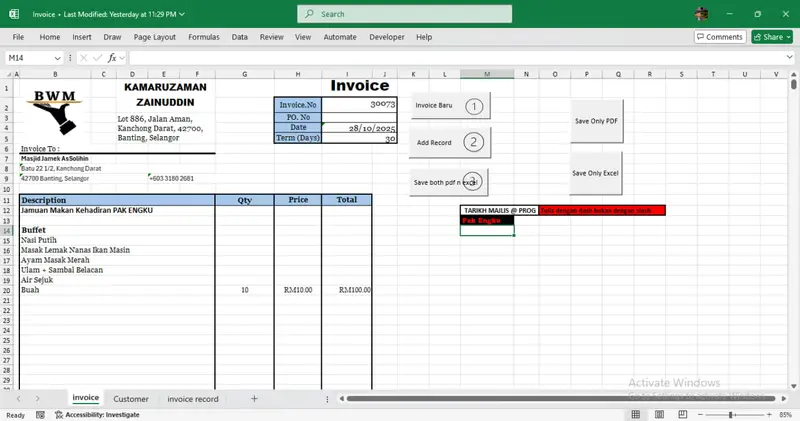Click the sheet tab options three-dot handle
Image resolution: width=800 pixels, height=421 pixels.
[327, 399]
